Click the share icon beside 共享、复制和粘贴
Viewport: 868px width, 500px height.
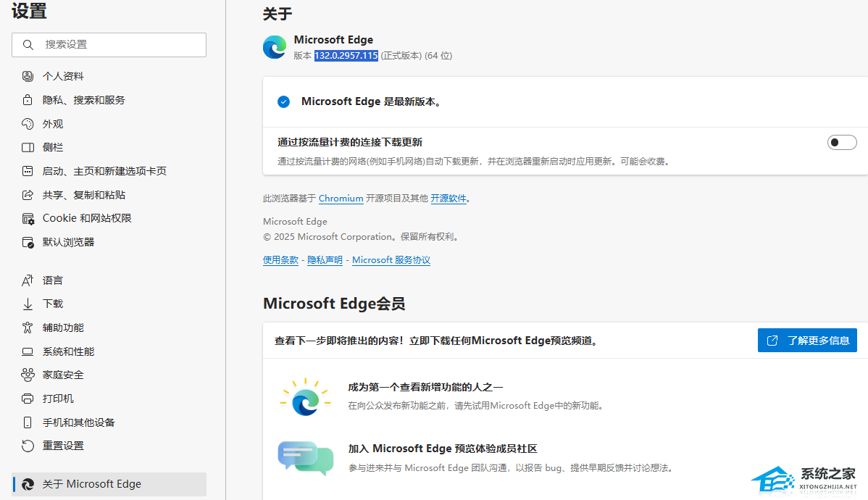[28, 195]
